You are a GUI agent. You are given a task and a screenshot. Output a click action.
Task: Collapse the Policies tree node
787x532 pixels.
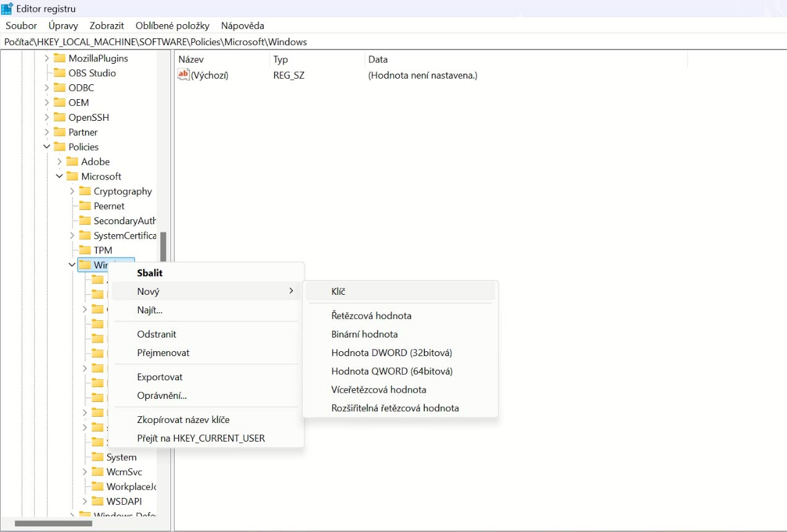[x=46, y=147]
